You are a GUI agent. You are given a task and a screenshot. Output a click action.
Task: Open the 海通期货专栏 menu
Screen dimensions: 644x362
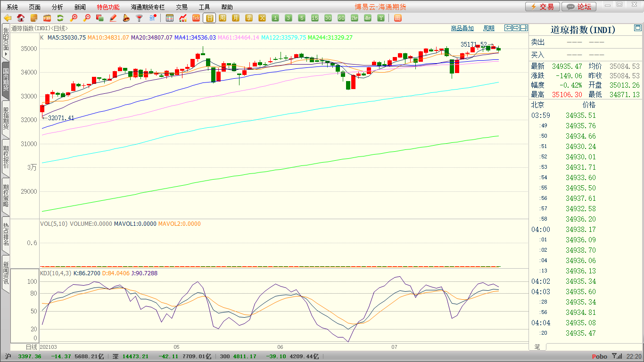(x=148, y=7)
